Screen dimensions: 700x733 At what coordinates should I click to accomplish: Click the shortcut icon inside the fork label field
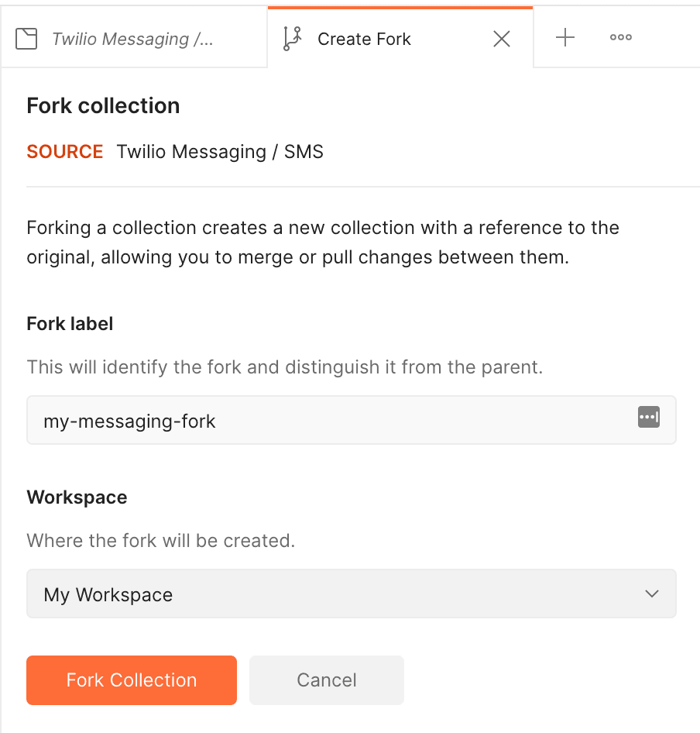649,418
